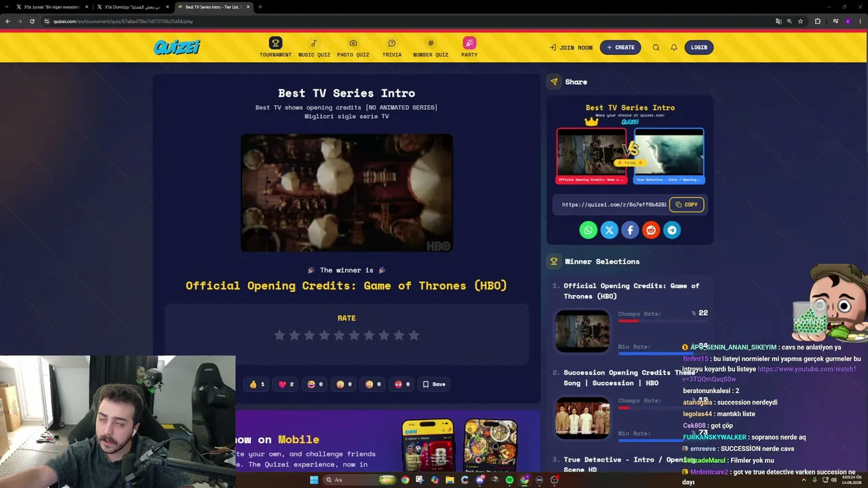
Task: Open the Photo Quiz section
Action: point(353,47)
